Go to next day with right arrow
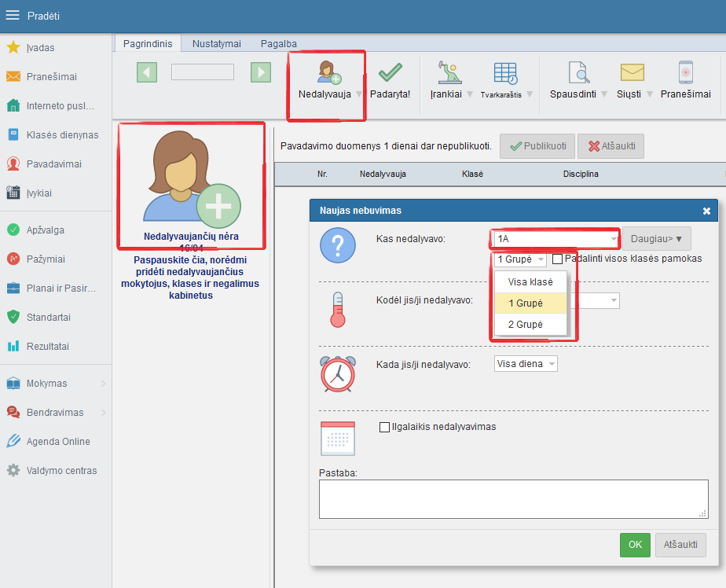Viewport: 726px width, 588px height. coord(261,72)
